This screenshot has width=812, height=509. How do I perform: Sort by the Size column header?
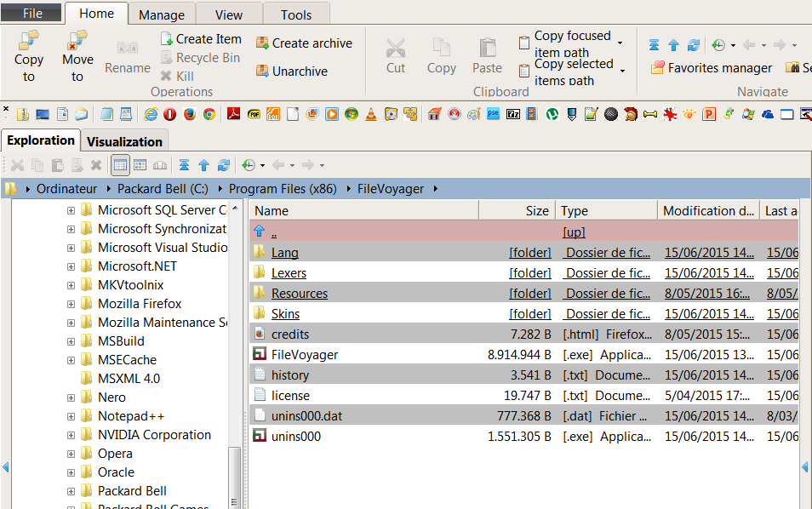click(x=517, y=211)
